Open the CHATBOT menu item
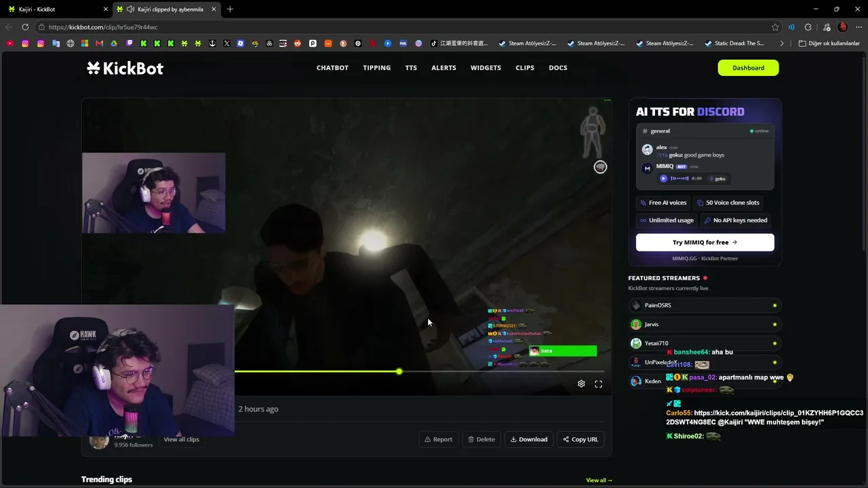868x488 pixels. click(x=332, y=68)
